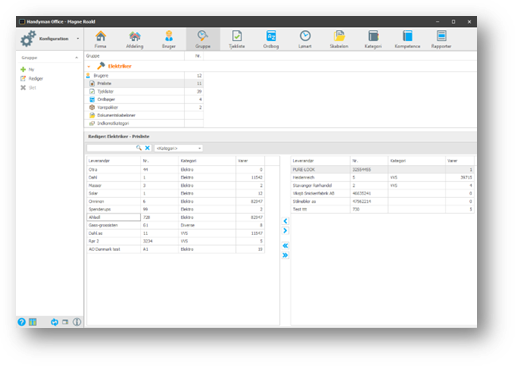Click the refresh icon in bottom bar
The height and width of the screenshot is (366, 515).
pos(54,322)
